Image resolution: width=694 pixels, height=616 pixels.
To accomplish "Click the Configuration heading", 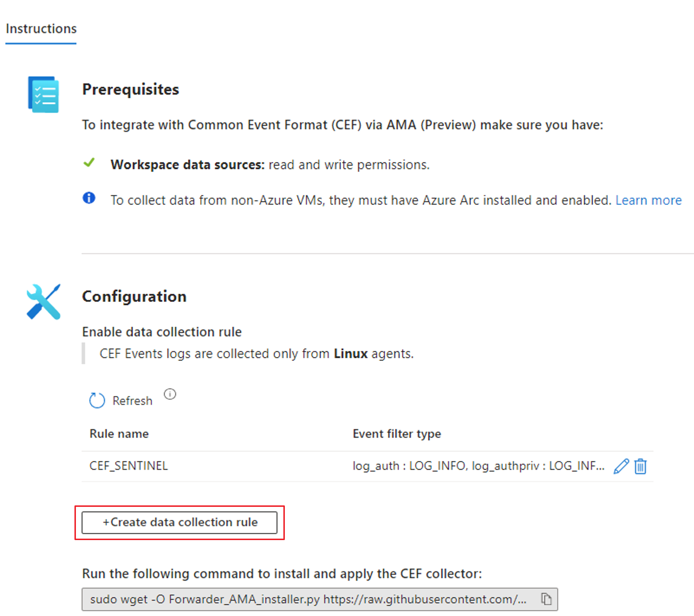I will click(134, 296).
